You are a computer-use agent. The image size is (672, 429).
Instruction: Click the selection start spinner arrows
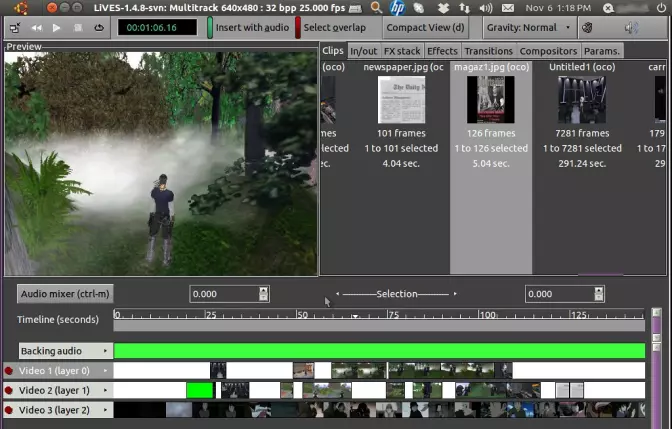(x=264, y=294)
